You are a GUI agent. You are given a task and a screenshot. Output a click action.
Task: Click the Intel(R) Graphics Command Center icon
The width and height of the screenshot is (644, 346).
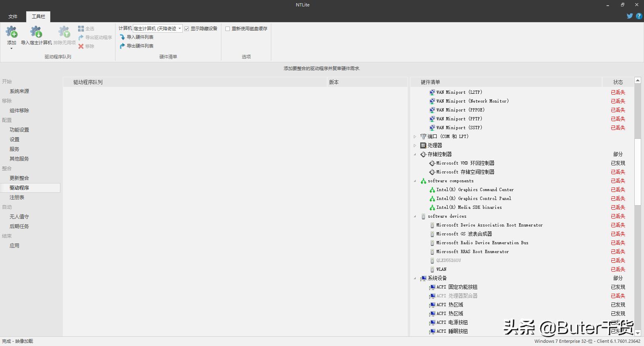(432, 189)
